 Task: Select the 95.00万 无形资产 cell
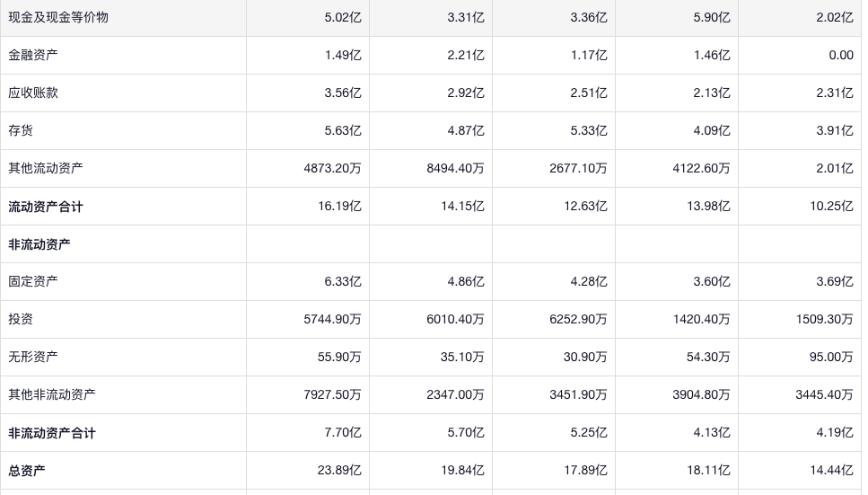pyautogui.click(x=831, y=357)
